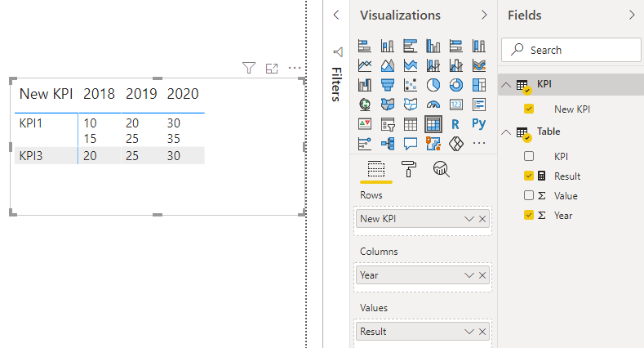Open the visual's filter funnel icon
Image resolution: width=644 pixels, height=348 pixels.
tap(249, 68)
